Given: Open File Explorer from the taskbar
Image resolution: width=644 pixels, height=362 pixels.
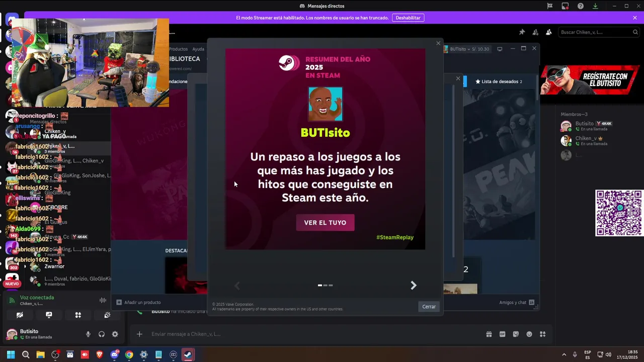Looking at the screenshot, I should pyautogui.click(x=40, y=354).
